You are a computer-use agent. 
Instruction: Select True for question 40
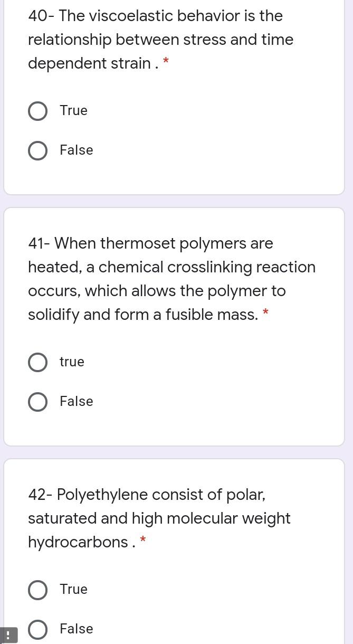(x=37, y=111)
